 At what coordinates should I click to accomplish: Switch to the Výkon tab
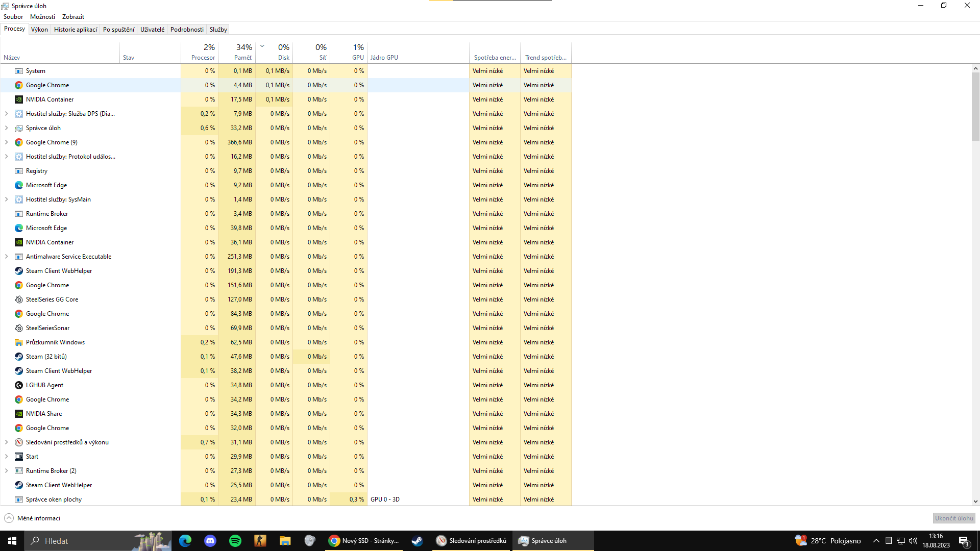click(x=39, y=30)
